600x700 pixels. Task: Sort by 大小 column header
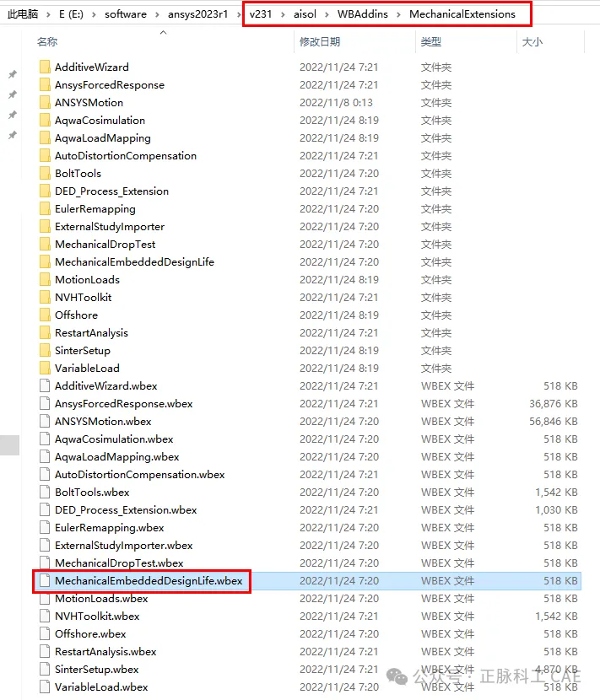[x=532, y=42]
